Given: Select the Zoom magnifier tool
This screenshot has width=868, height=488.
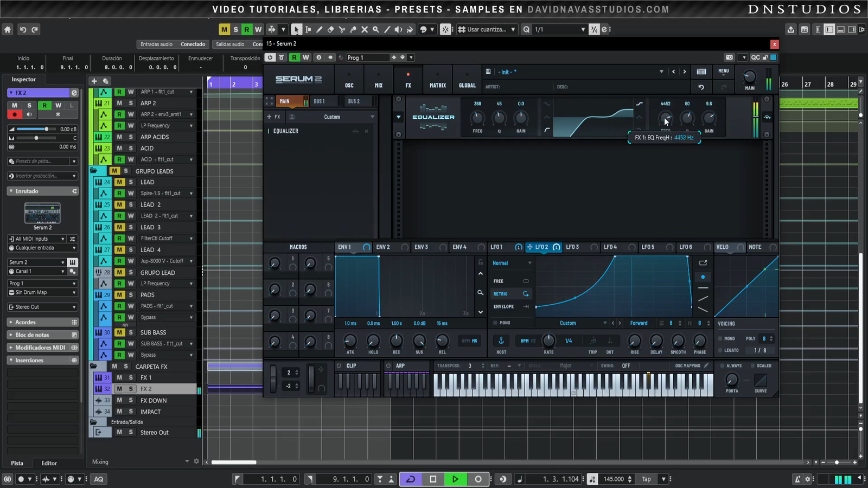Looking at the screenshot, I should (x=375, y=30).
